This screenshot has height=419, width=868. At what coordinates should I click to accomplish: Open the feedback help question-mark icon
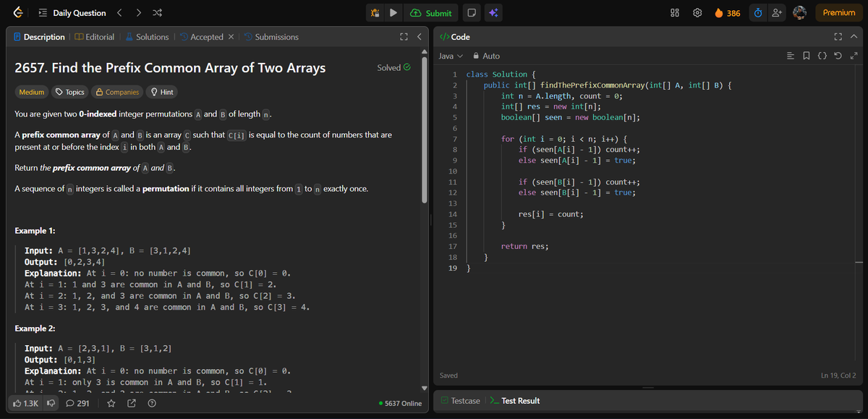[x=152, y=403]
